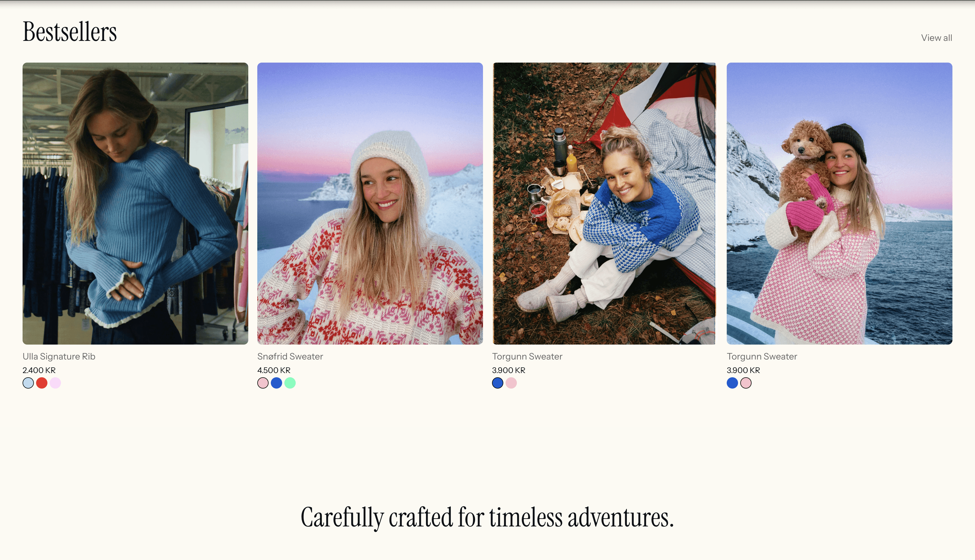Pick outlined pink swatch under second Torgunn Sweater

pos(746,383)
